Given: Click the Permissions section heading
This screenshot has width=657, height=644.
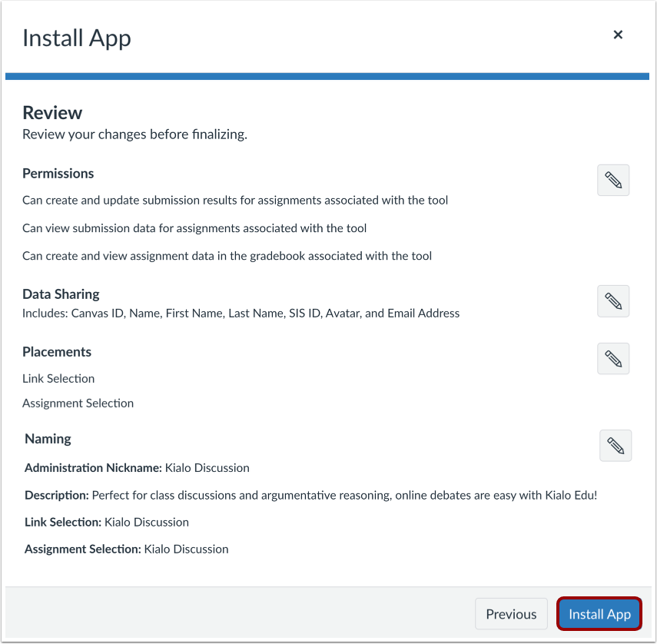Looking at the screenshot, I should coord(58,173).
